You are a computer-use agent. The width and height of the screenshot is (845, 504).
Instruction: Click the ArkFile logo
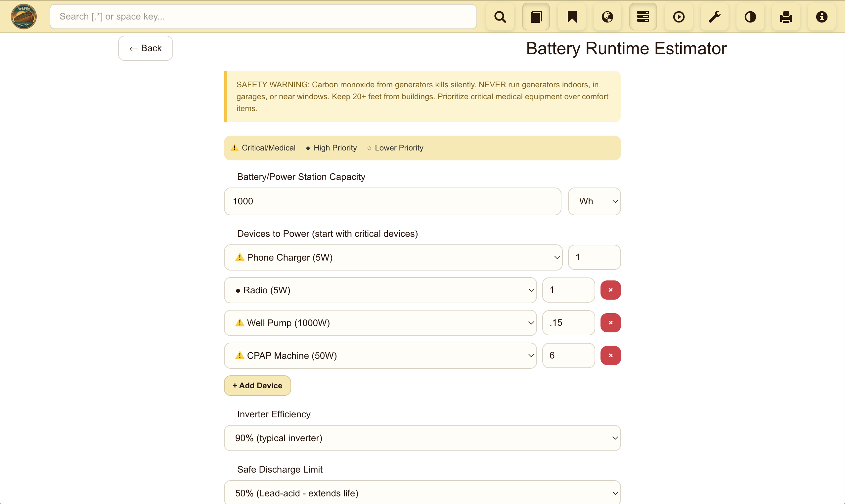pyautogui.click(x=24, y=17)
